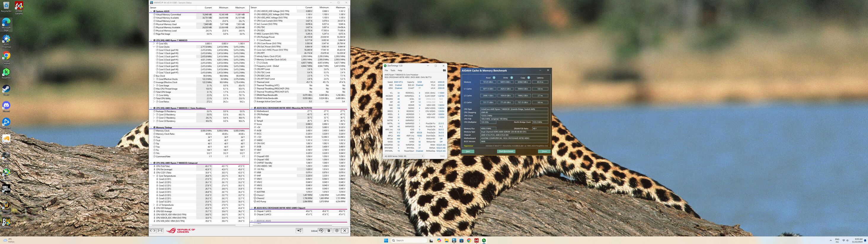Click HWiNFO share/remote icon button

click(x=299, y=231)
